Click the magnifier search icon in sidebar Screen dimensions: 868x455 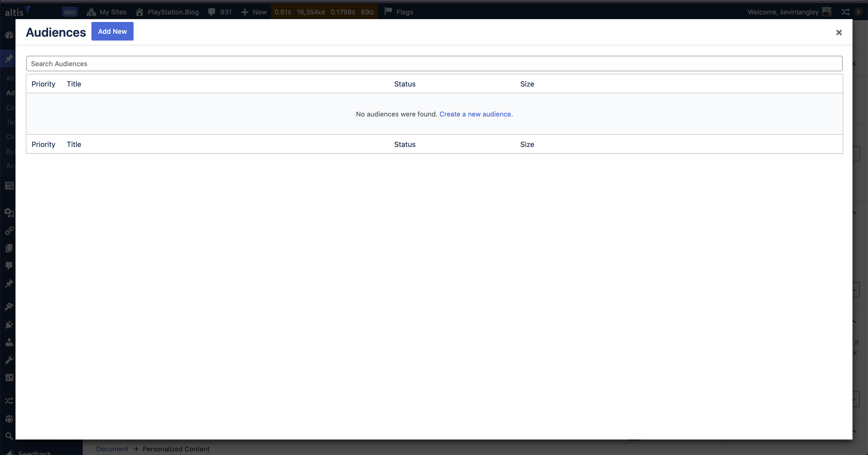9,436
